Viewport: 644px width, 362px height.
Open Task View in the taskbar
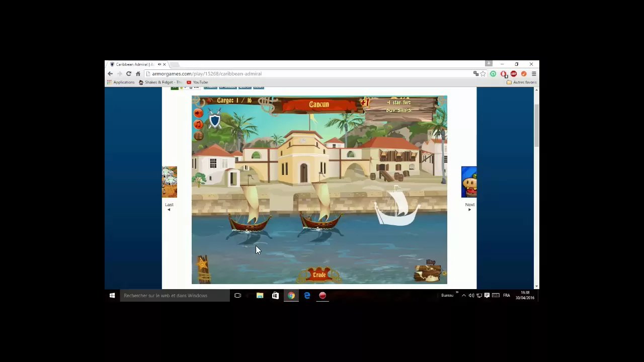click(237, 296)
